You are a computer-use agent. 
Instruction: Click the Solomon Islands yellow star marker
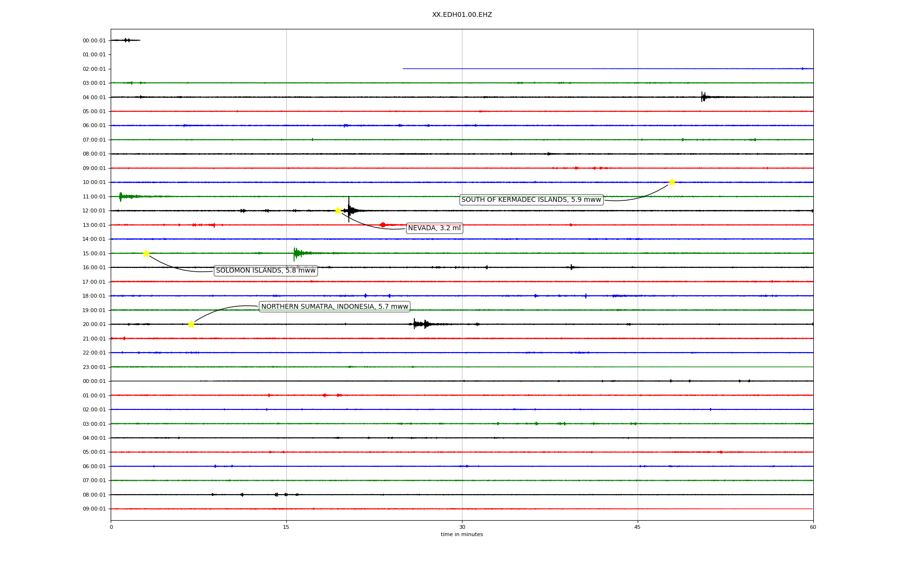[146, 253]
